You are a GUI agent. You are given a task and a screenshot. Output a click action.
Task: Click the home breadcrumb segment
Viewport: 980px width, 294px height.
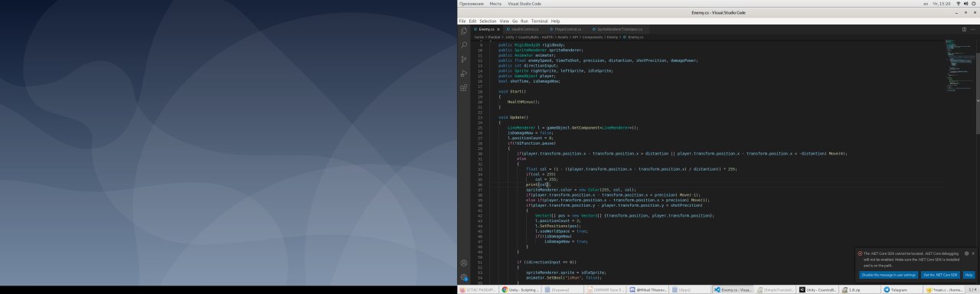coord(479,37)
